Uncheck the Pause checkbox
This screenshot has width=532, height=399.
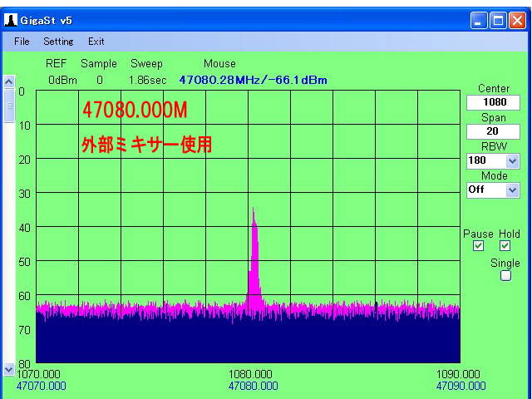click(479, 246)
